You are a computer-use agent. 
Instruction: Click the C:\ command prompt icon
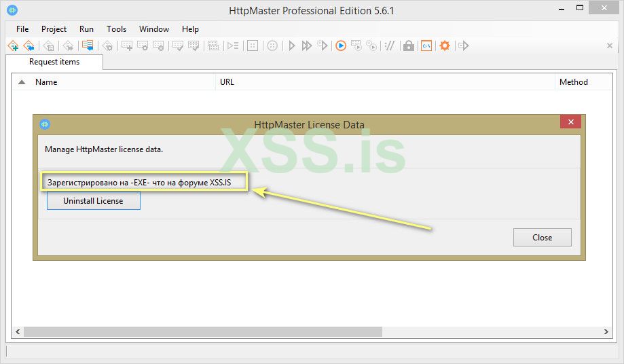426,45
